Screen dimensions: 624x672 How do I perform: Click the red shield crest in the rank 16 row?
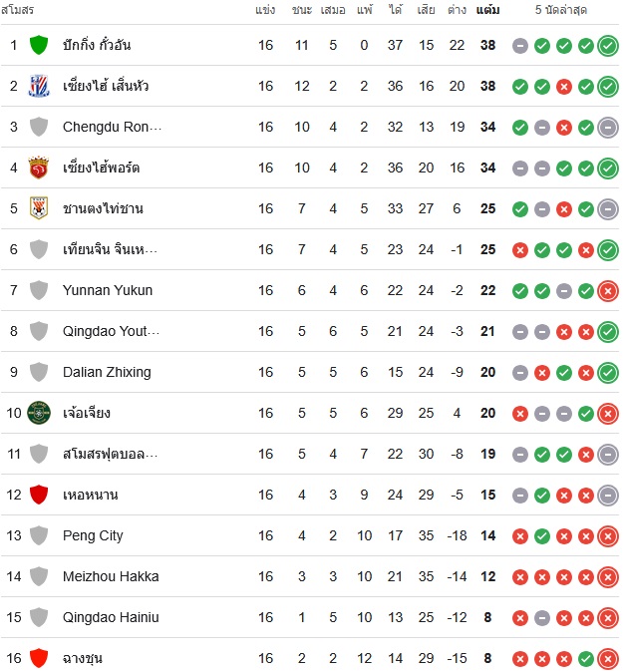coord(39,658)
